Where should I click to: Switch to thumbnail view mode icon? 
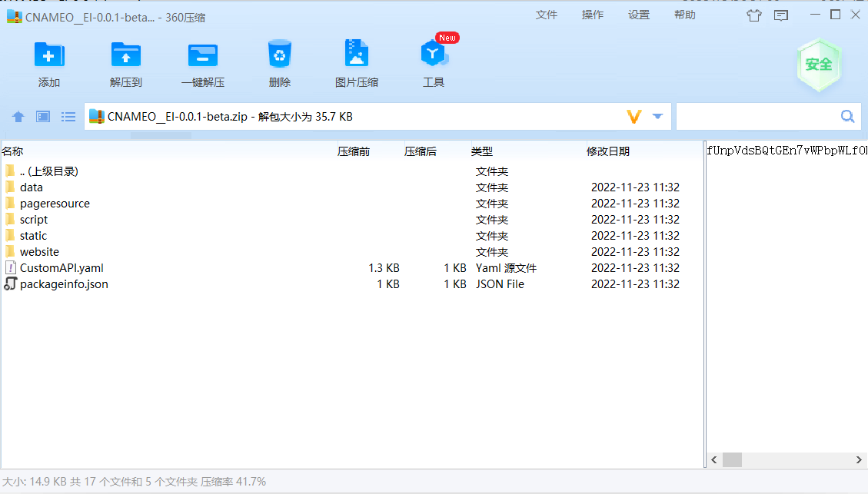tap(42, 116)
